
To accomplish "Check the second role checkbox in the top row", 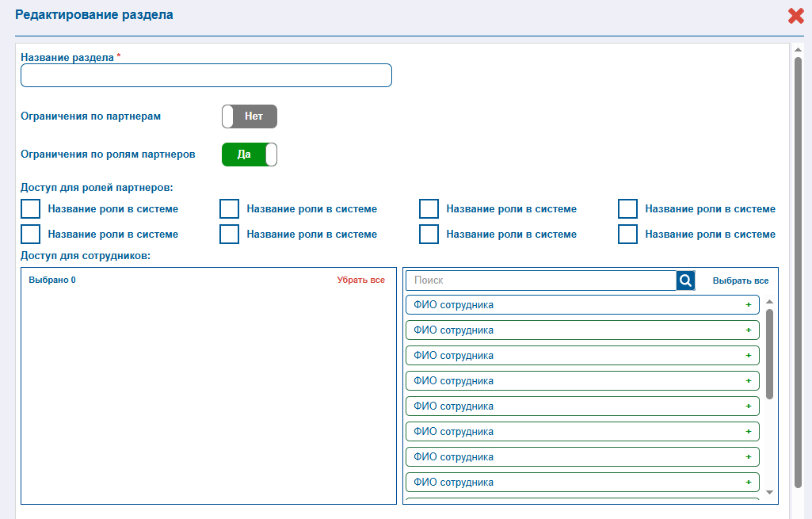I will [x=230, y=208].
